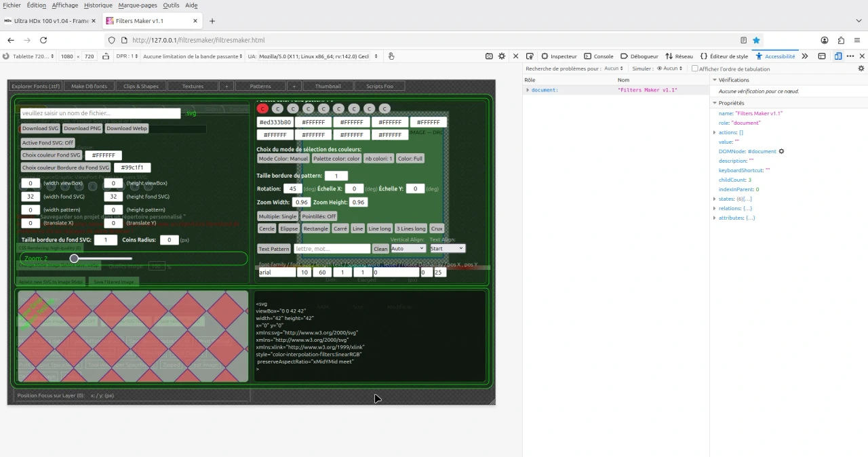This screenshot has width=868, height=457.
Task: Open the Éditeur de style tab
Action: 724,56
